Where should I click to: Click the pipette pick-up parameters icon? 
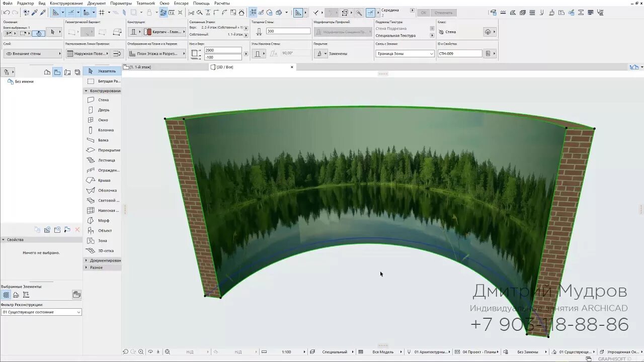coord(35,13)
